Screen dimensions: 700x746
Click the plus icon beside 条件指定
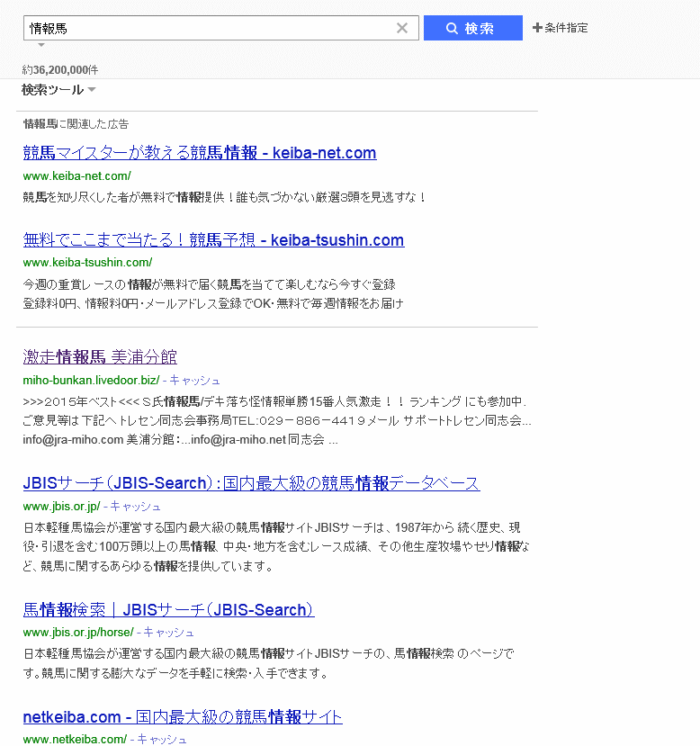537,28
